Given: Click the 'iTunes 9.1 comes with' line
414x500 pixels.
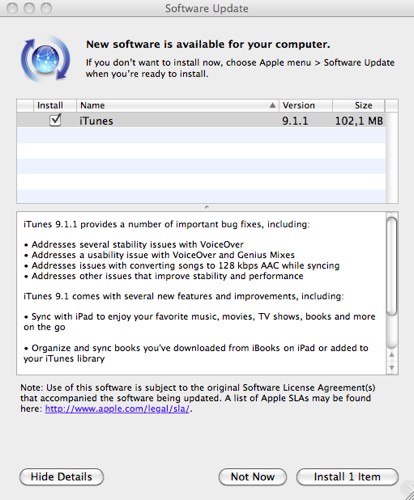Looking at the screenshot, I should tap(183, 296).
